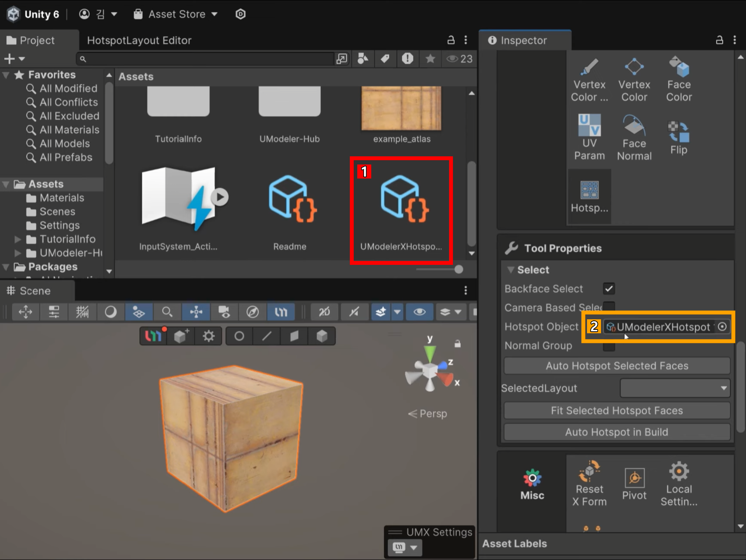Expand the TutorialInfo folder
Screen dimensions: 746x560
(x=17, y=239)
